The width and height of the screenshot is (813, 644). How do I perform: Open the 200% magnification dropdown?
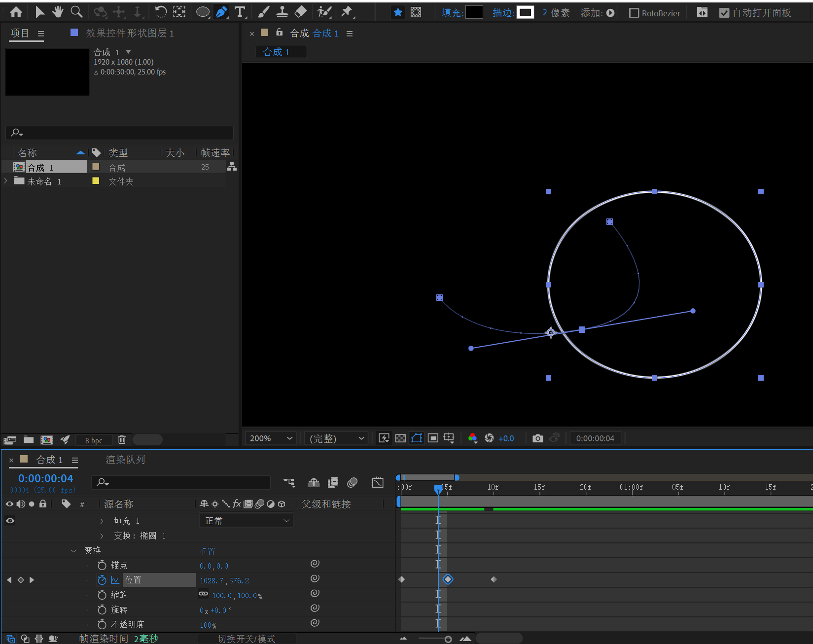pyautogui.click(x=271, y=438)
